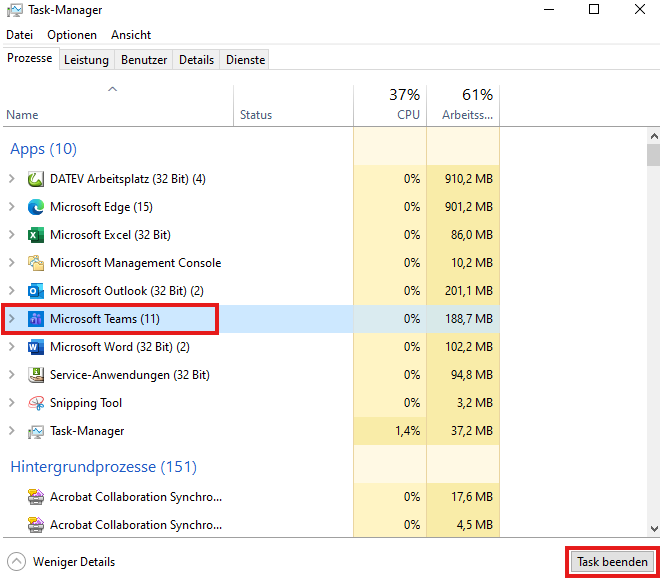Minimize the Task-Manager window

tap(549, 9)
